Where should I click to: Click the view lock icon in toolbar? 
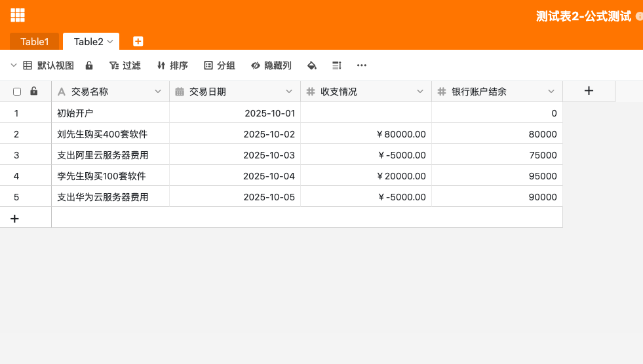89,65
